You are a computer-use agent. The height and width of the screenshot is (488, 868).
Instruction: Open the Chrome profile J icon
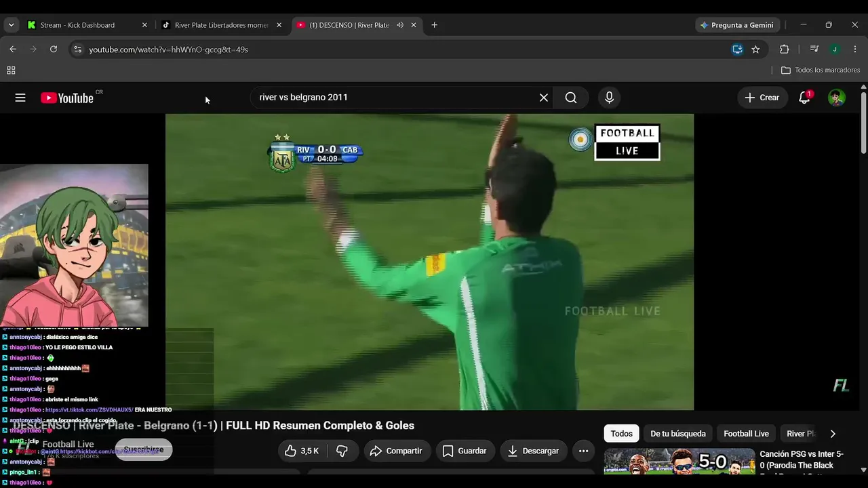pyautogui.click(x=835, y=49)
